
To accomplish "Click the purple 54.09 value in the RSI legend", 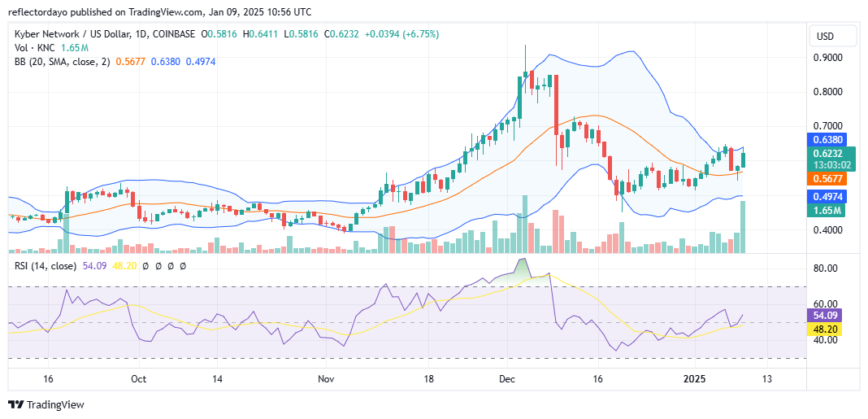I will pos(93,266).
